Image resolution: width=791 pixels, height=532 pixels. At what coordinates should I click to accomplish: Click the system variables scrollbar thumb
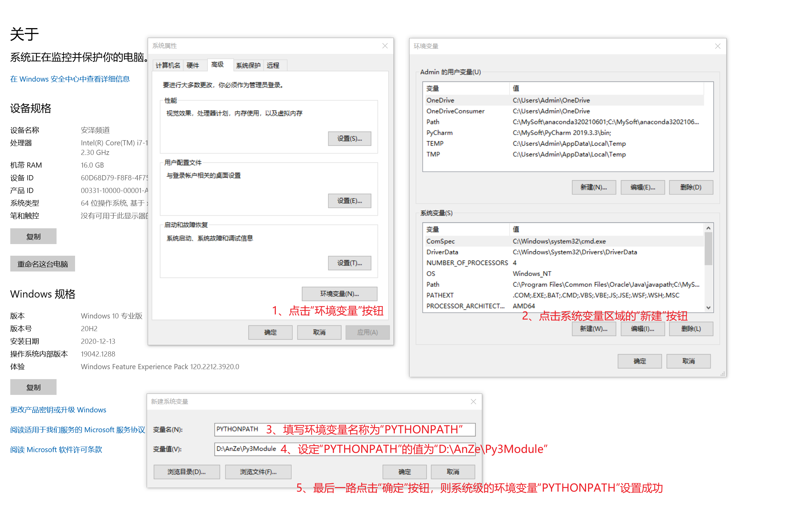[x=708, y=249]
